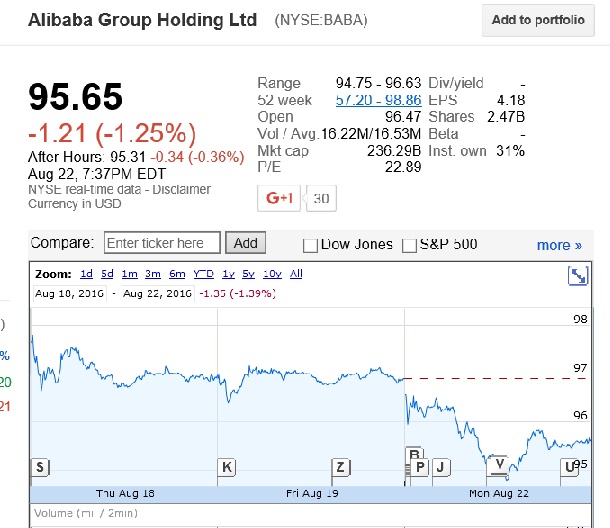The width and height of the screenshot is (610, 528).
Task: Open news flag Z on chart
Action: click(341, 467)
